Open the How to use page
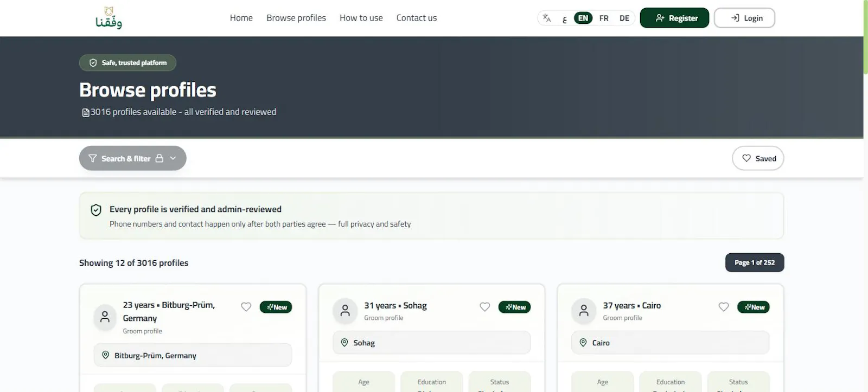 click(361, 18)
